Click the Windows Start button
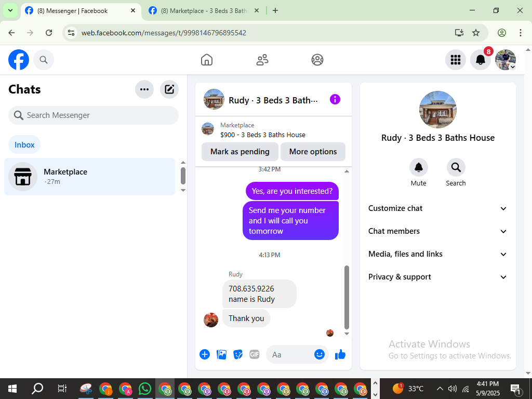Image resolution: width=532 pixels, height=399 pixels. pyautogui.click(x=12, y=389)
